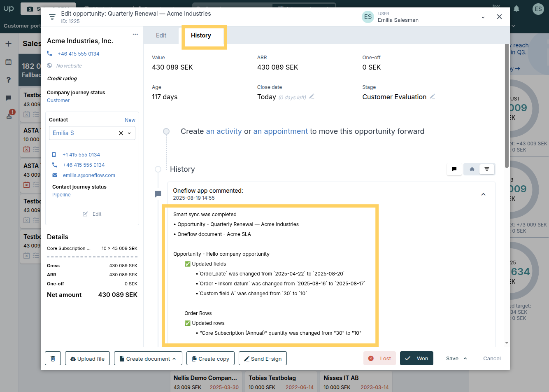549x392 pixels.
Task: Expand the contact dropdown chevron
Action: click(x=129, y=133)
